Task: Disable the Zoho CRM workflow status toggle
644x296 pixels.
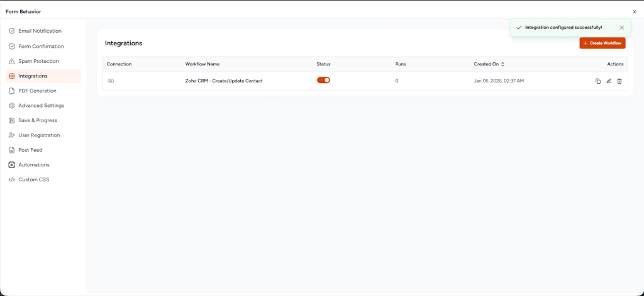Action: pos(323,80)
